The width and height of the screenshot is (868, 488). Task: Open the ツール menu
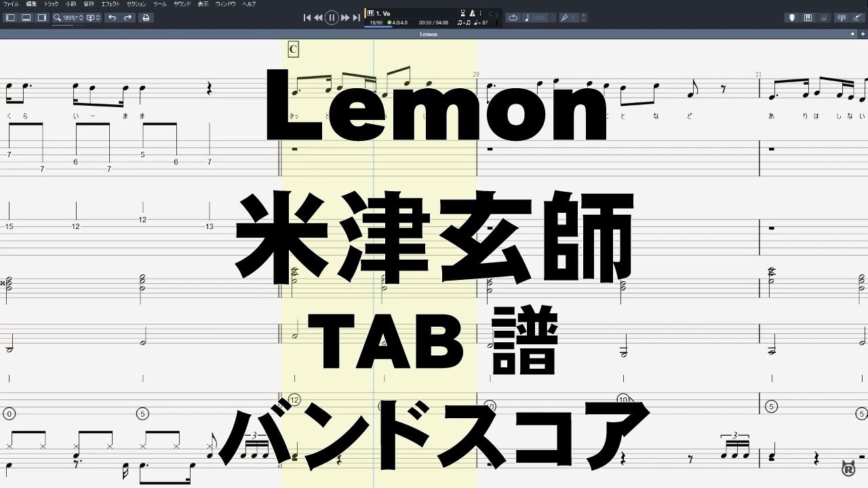click(x=160, y=4)
